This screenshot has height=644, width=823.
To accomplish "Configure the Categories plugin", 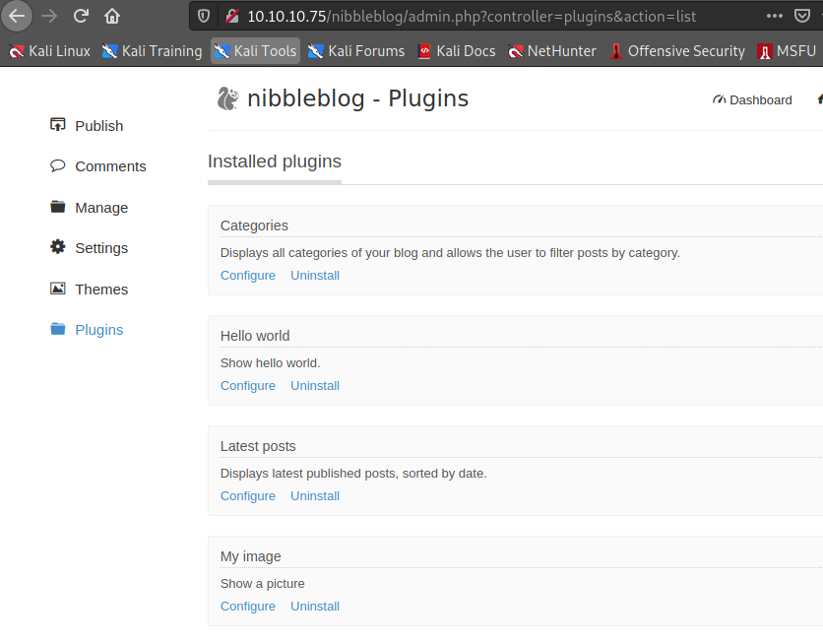I will click(x=248, y=276).
